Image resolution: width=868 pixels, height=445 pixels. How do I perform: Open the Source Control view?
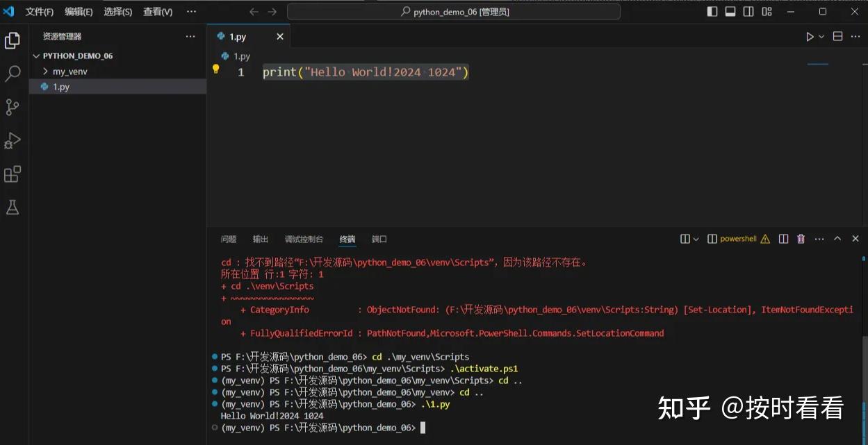tap(12, 106)
